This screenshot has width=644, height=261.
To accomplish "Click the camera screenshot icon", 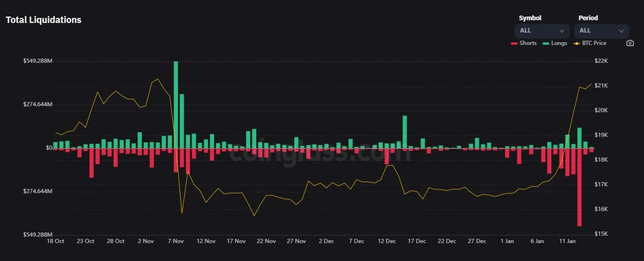I will coord(630,43).
